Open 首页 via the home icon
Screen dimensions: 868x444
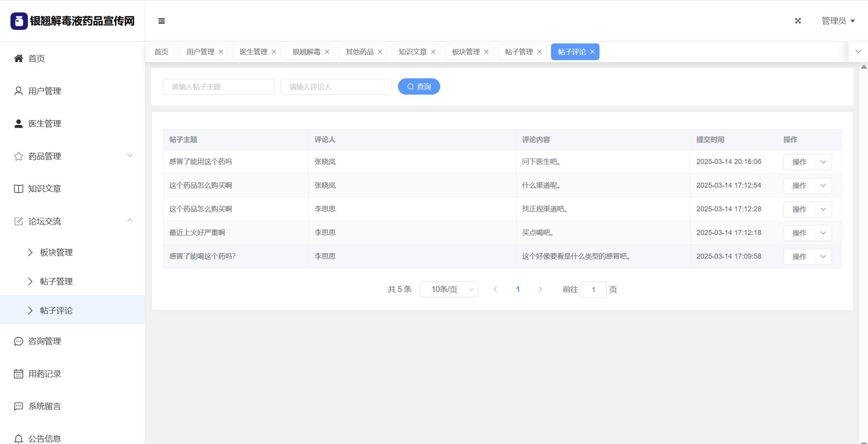18,58
